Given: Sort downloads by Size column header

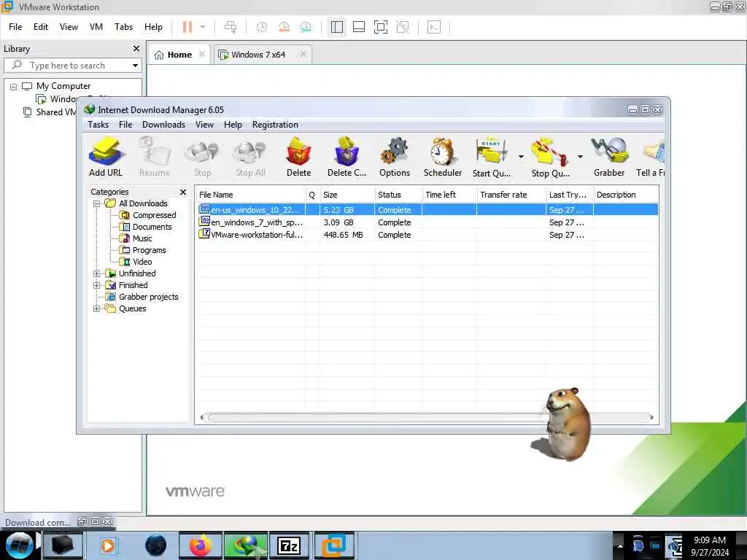Looking at the screenshot, I should pyautogui.click(x=347, y=195).
